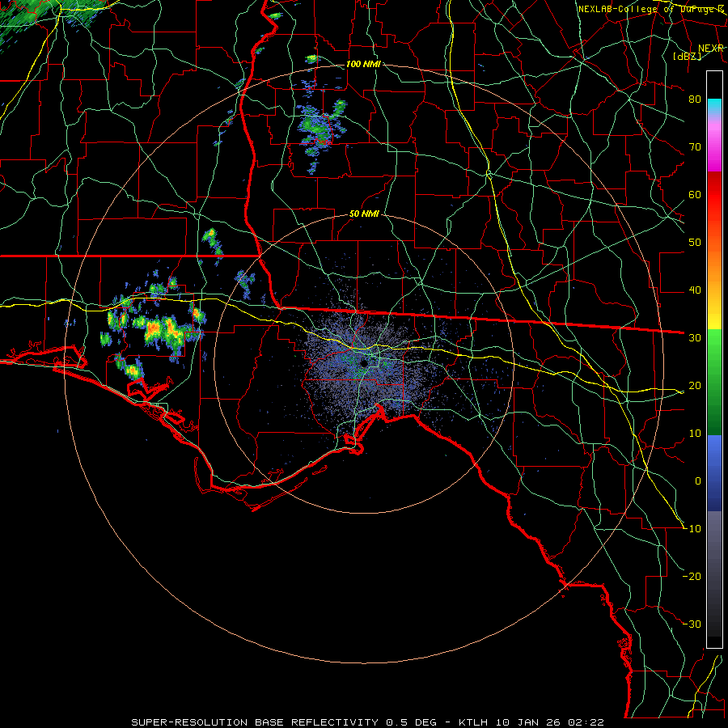Viewport: 728px width, 728px height.
Task: Click the green section of the color bar
Action: [714, 381]
